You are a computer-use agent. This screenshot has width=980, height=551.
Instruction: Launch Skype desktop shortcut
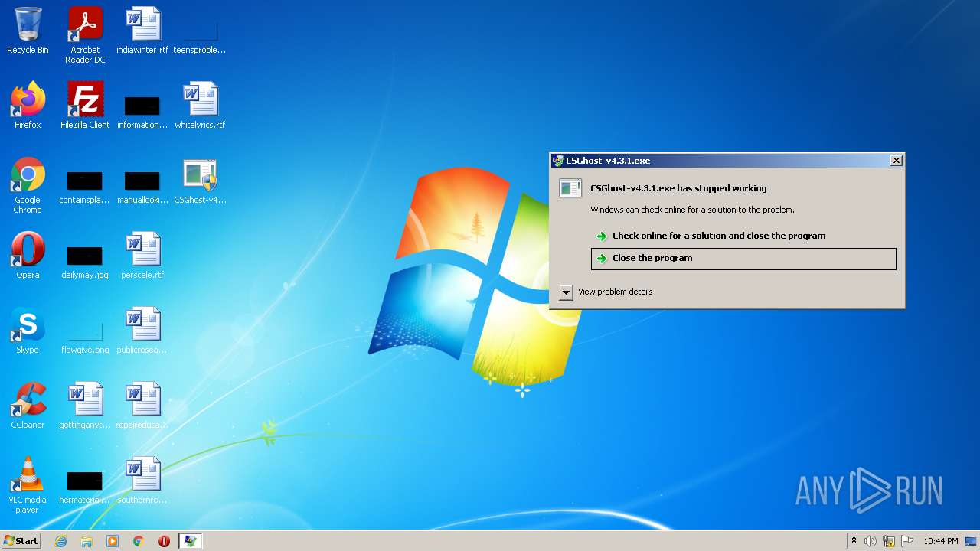pos(28,331)
